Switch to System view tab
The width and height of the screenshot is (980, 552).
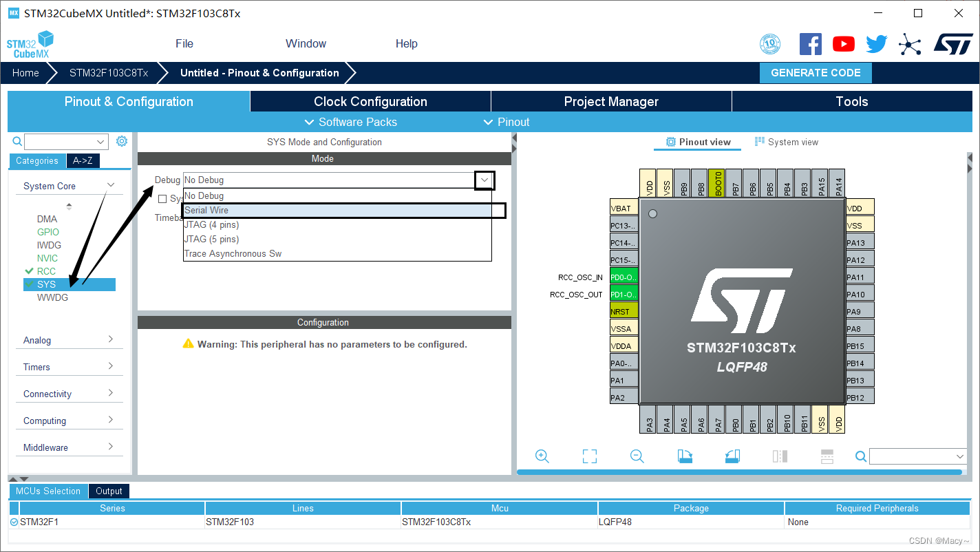point(786,142)
